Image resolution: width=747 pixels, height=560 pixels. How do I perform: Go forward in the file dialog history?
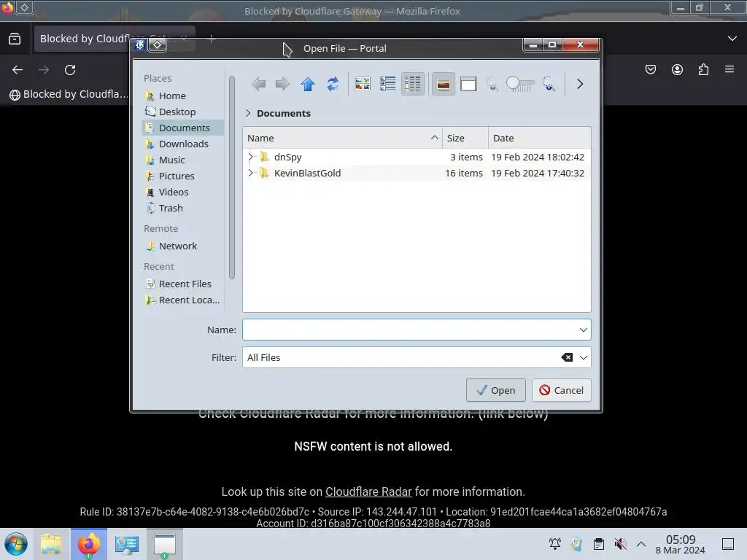tap(282, 85)
